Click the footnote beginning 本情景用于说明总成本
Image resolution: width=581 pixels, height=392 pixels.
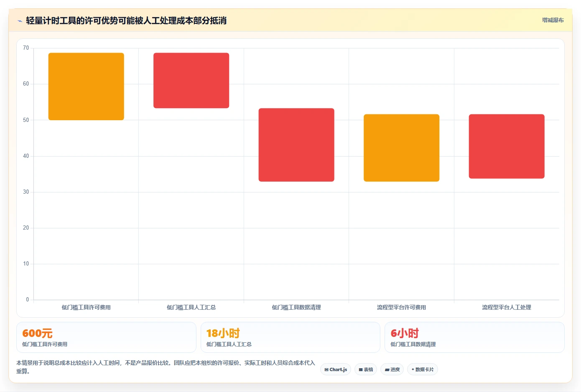tap(166, 367)
